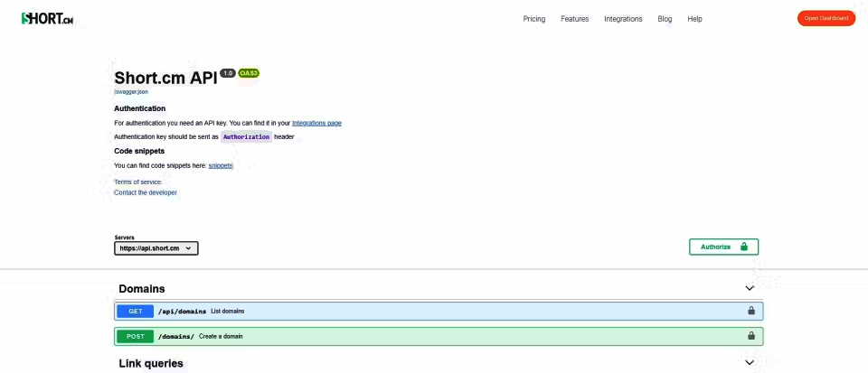Open the Terms of service link
Image resolution: width=868 pixels, height=373 pixels.
(x=137, y=182)
